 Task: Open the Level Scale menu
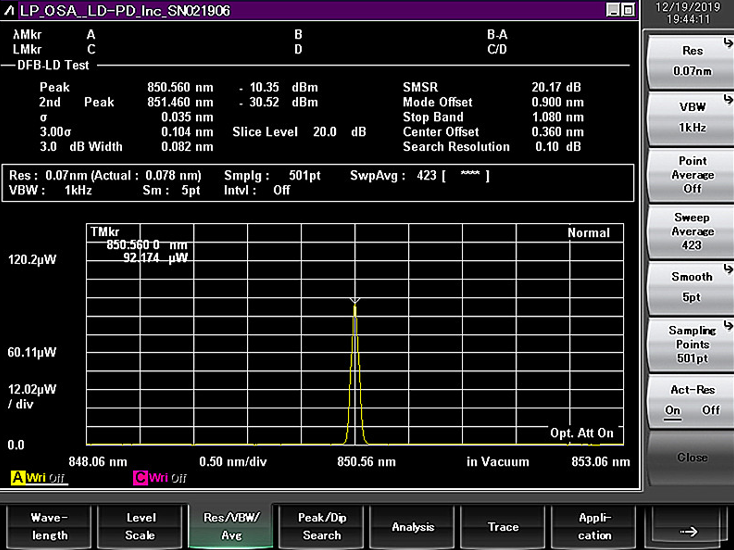coord(140,526)
